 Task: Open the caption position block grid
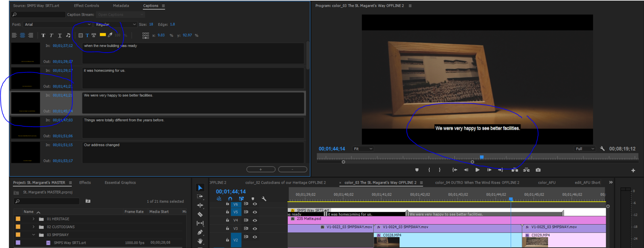146,36
